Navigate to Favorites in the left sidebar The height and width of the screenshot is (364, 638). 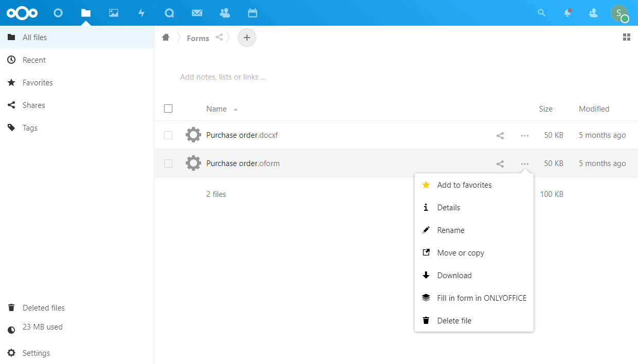(37, 82)
